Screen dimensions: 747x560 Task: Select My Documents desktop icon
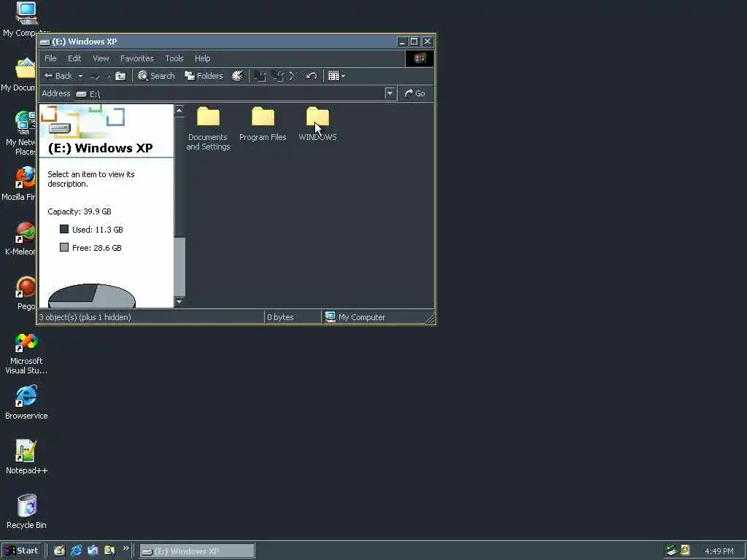coord(19,74)
